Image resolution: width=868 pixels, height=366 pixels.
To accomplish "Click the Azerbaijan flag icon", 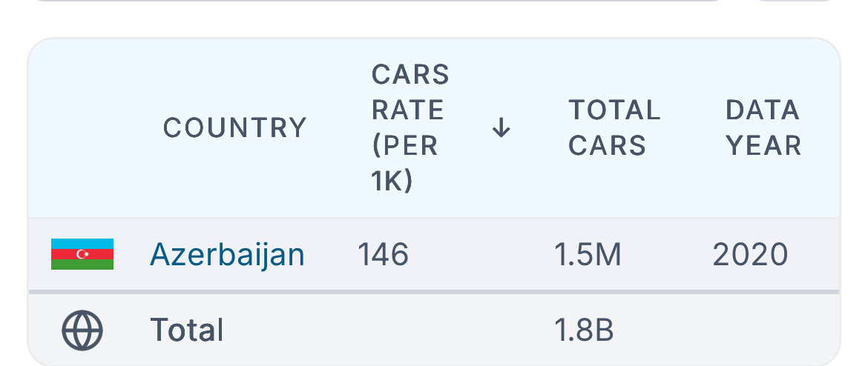I will (82, 254).
